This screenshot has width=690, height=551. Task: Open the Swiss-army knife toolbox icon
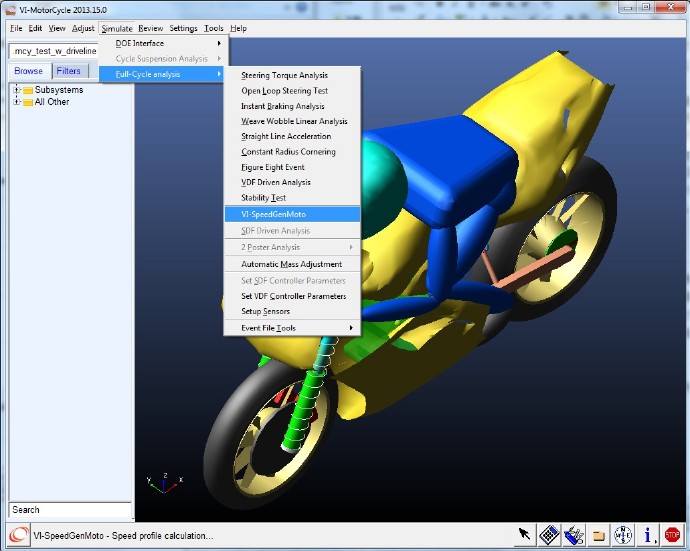574,535
